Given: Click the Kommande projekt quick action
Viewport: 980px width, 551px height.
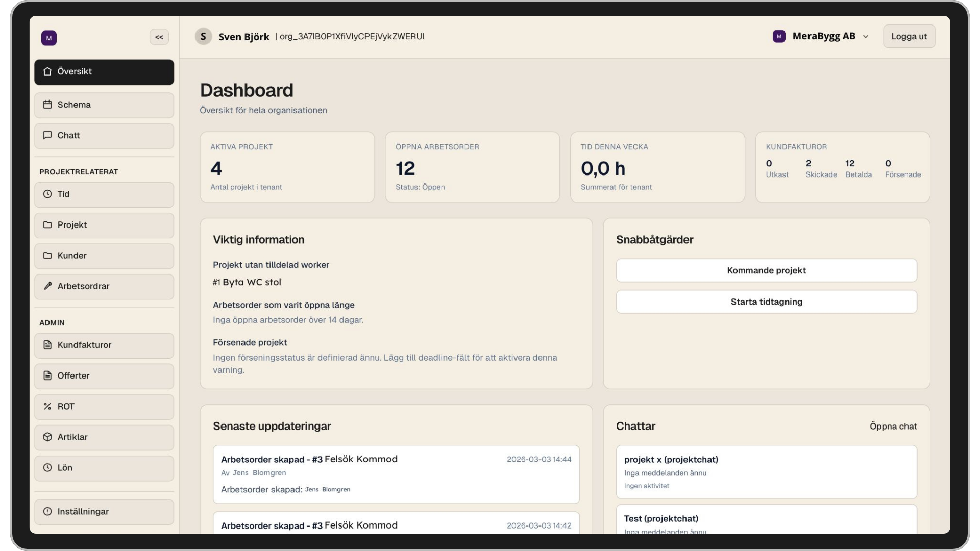Looking at the screenshot, I should pos(766,270).
